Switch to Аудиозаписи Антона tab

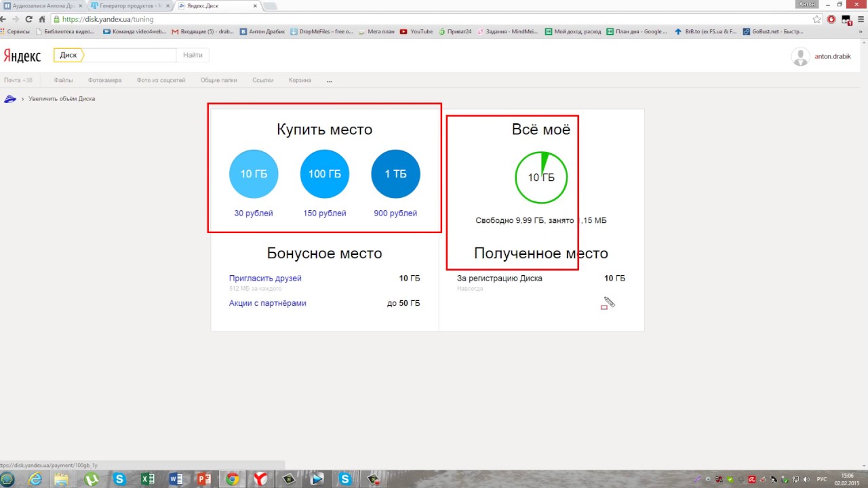point(44,5)
